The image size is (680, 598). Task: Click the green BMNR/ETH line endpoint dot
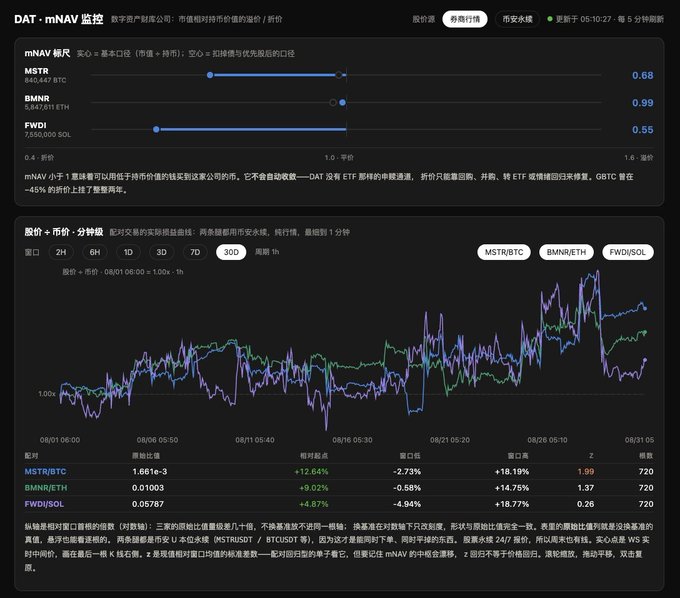pyautogui.click(x=645, y=332)
